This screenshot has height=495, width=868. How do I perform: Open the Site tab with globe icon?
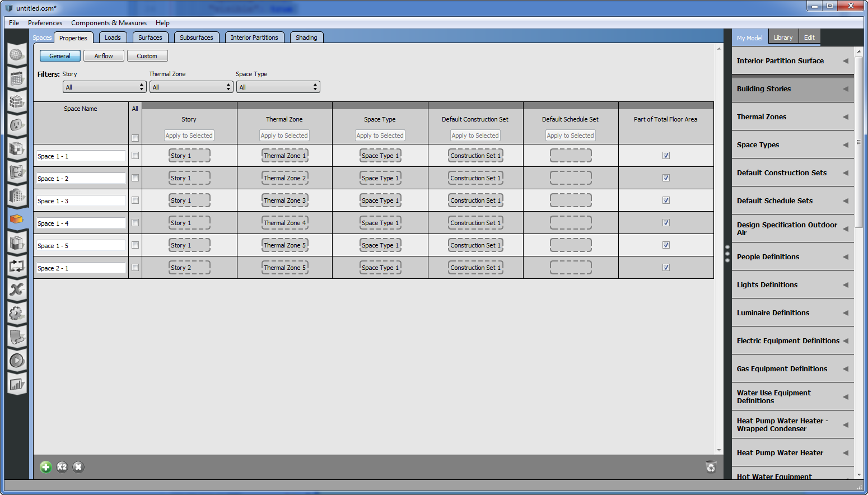click(16, 55)
